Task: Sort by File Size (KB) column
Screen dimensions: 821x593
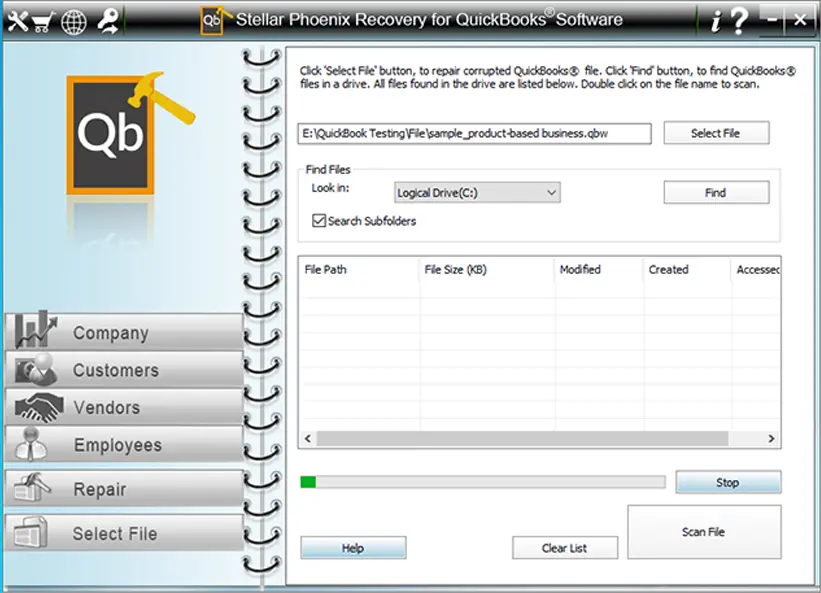Action: [486, 270]
